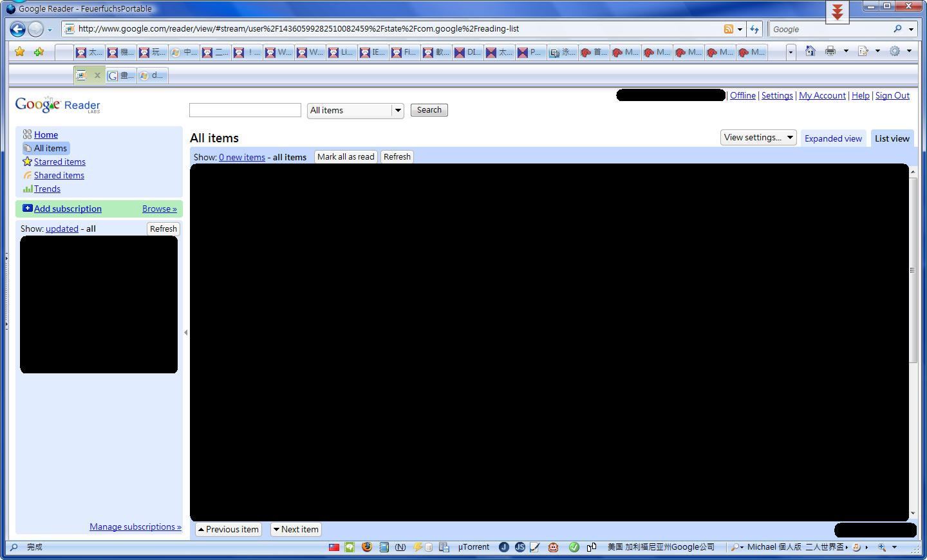This screenshot has width=927, height=560.
Task: Click the browser Home icon
Action: [810, 51]
